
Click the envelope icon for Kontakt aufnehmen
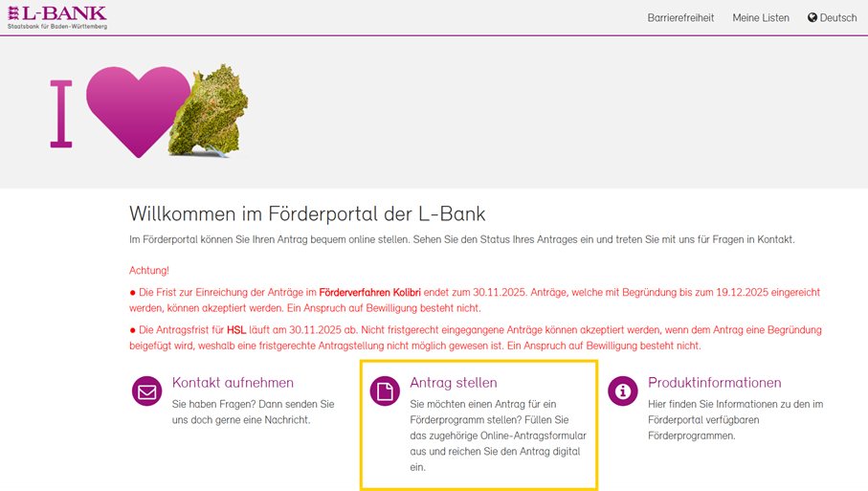(x=146, y=391)
